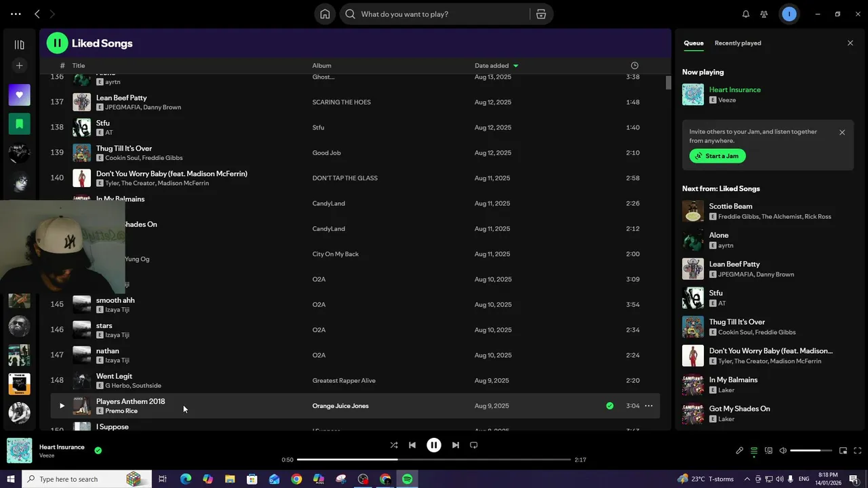The height and width of the screenshot is (488, 868).
Task: Open the What's New notifications bell
Action: tap(746, 14)
